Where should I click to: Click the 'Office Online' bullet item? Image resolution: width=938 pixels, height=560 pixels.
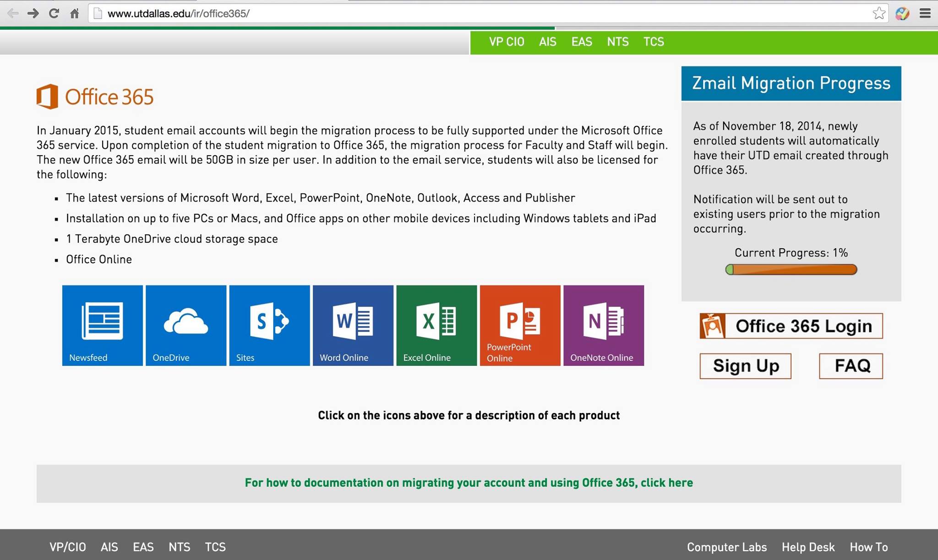(99, 259)
